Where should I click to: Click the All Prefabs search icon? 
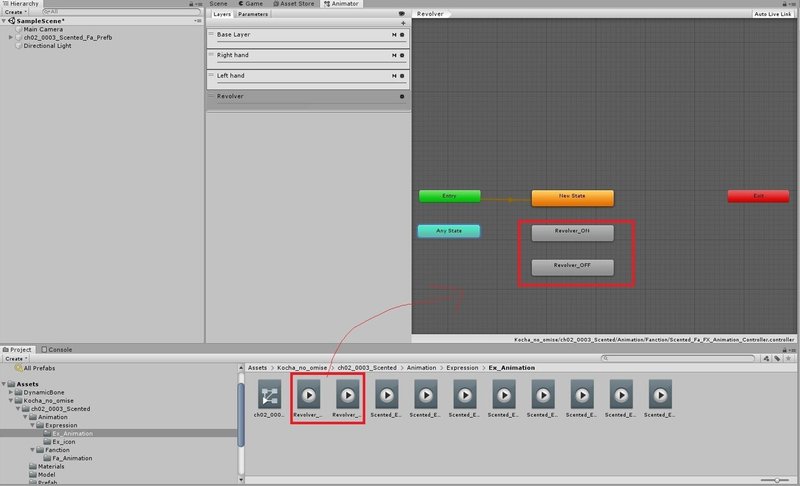19,368
